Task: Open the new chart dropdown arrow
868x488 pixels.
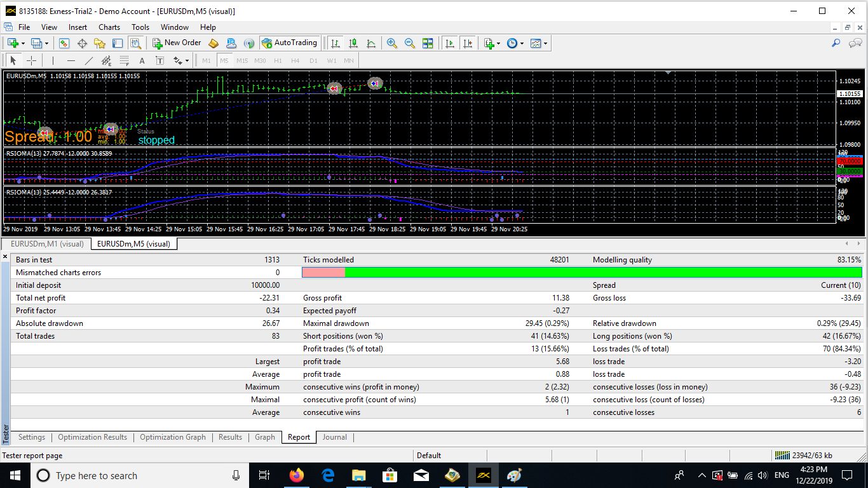Action: point(24,44)
